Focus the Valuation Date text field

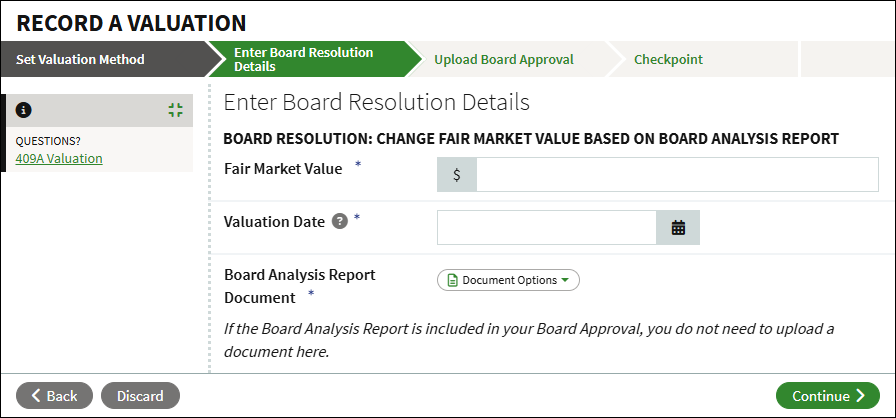547,227
